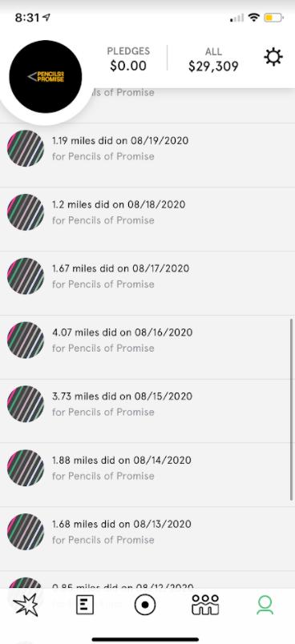Select the ALL $29,309 tab

[x=213, y=58]
